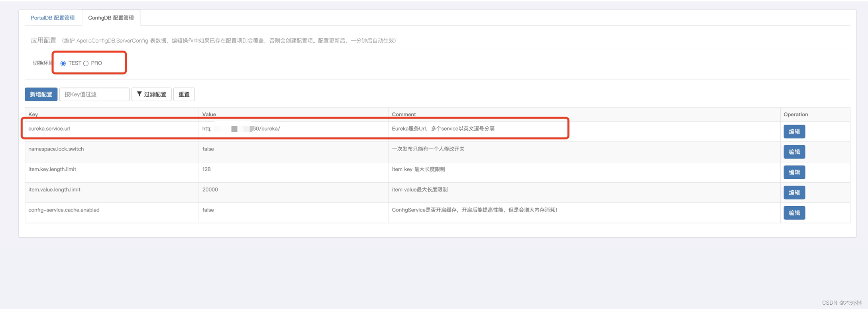Click the eureka URL value cell
The width and height of the screenshot is (868, 309).
[294, 131]
